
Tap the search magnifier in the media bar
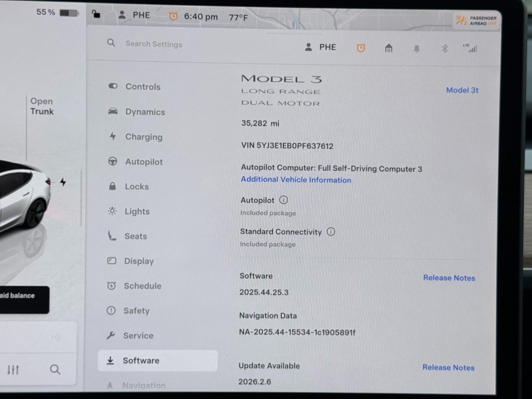[x=55, y=369]
